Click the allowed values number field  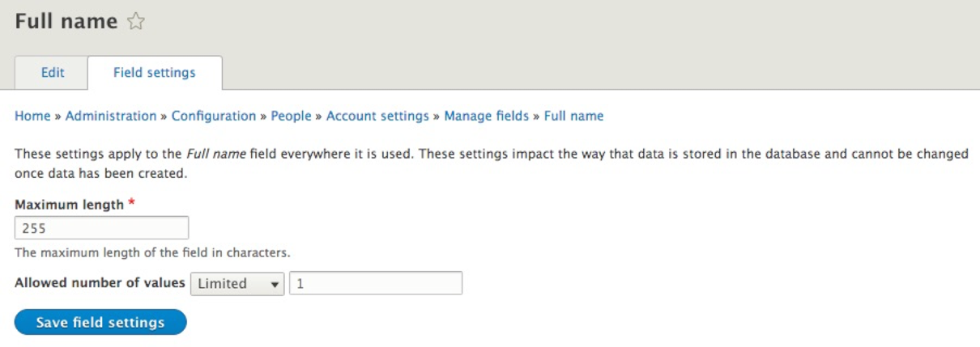click(x=376, y=283)
